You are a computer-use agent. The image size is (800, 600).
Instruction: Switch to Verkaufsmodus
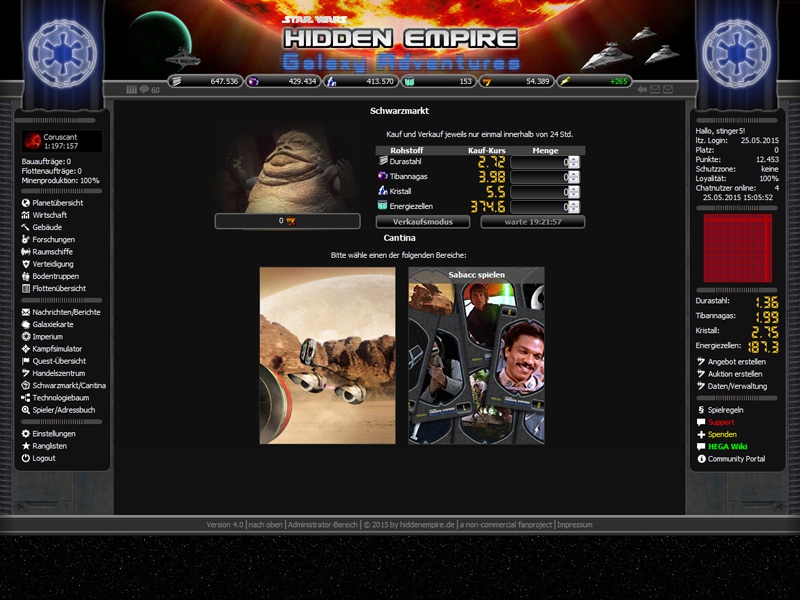[422, 222]
